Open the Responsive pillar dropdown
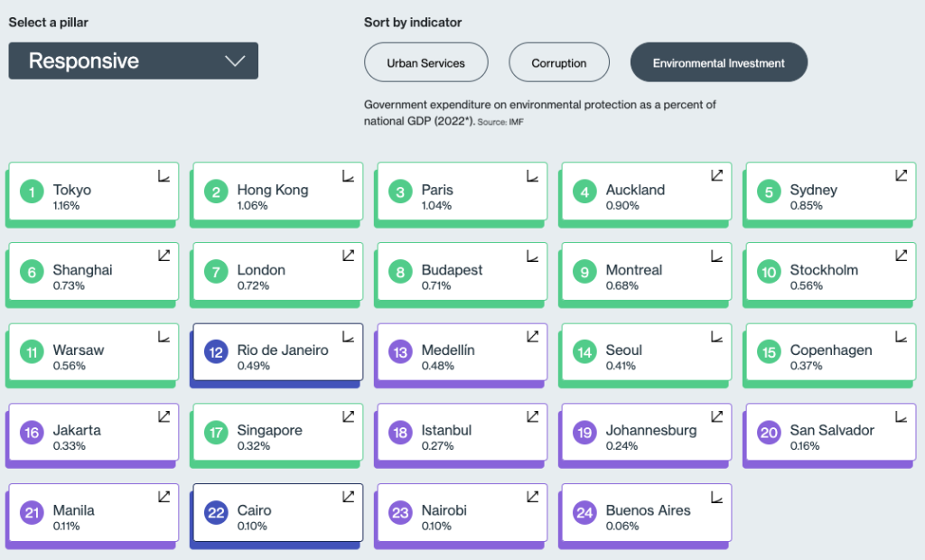 pos(134,61)
